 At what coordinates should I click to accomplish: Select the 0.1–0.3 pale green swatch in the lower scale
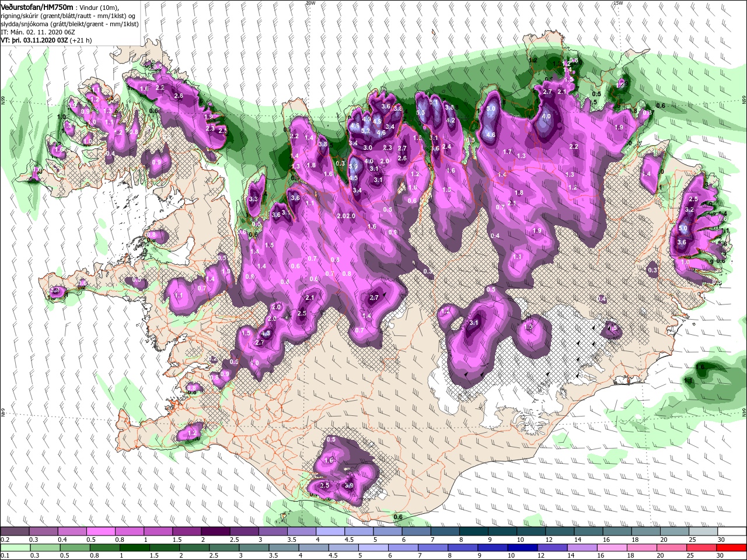15,548
